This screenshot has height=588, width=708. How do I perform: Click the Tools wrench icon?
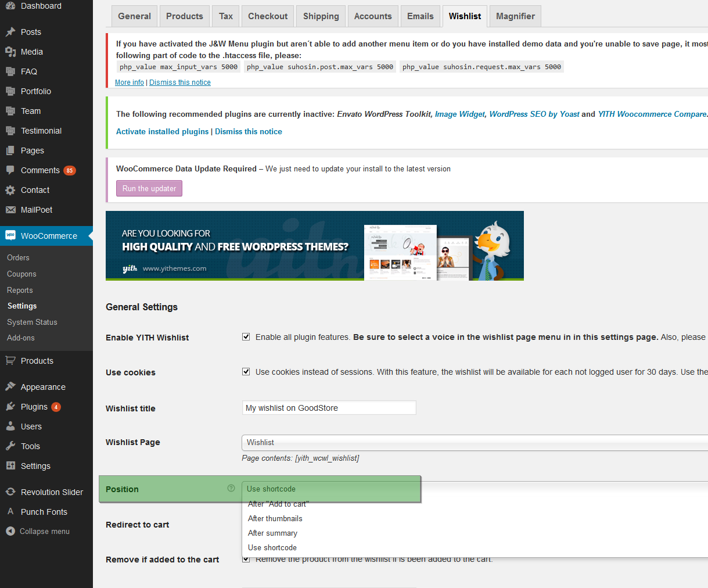point(10,446)
